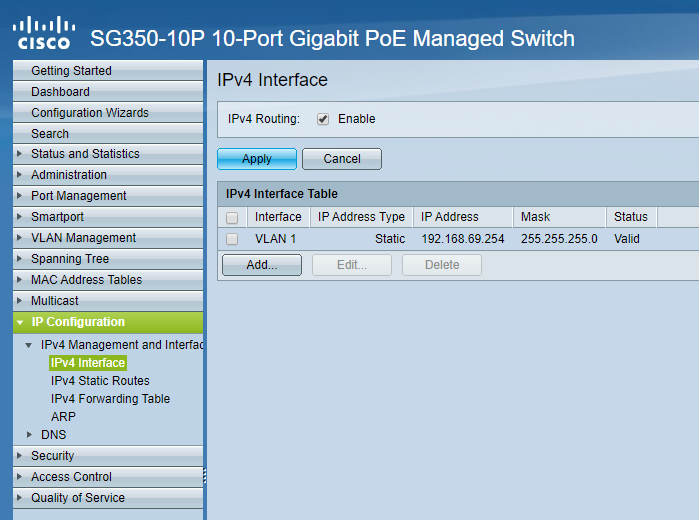This screenshot has height=520, width=699.
Task: Collapse the IP Configuration arrow
Action: point(20,322)
